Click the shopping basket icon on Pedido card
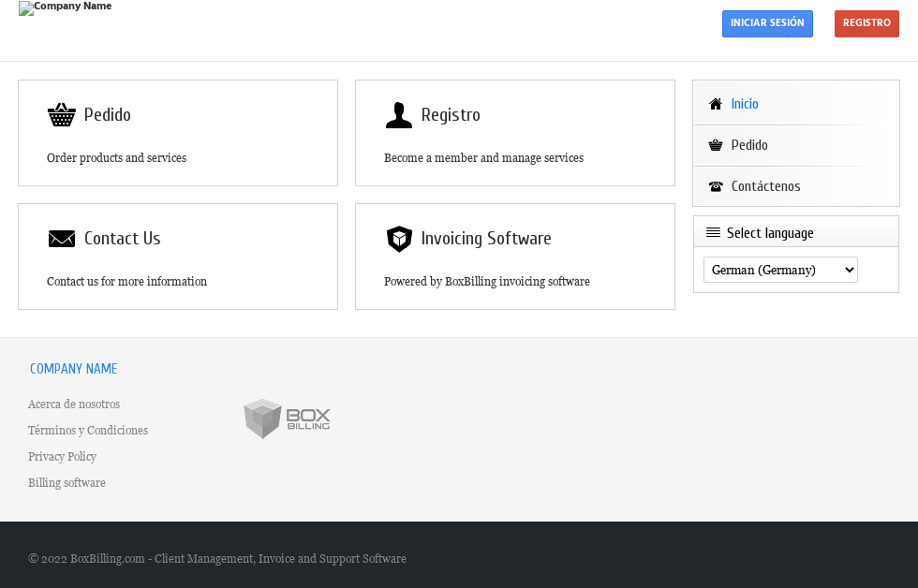Viewport: 918px width, 588px height. [62, 114]
